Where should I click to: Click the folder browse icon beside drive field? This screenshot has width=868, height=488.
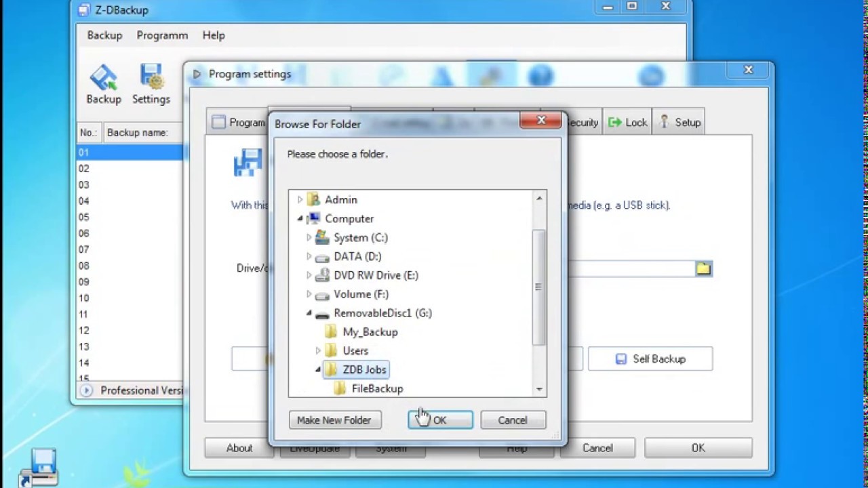[x=703, y=268]
